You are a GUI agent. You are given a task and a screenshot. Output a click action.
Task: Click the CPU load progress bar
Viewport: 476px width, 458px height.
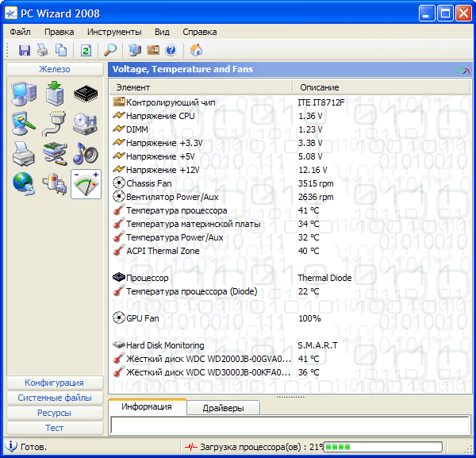pyautogui.click(x=383, y=447)
